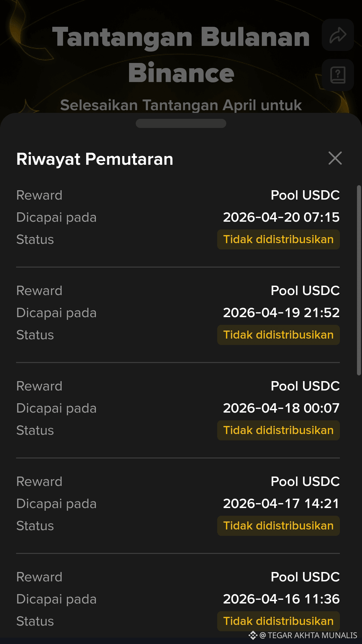The height and width of the screenshot is (644, 362).
Task: Tap the Tantangan Bulanan Binance title
Action: tap(181, 55)
